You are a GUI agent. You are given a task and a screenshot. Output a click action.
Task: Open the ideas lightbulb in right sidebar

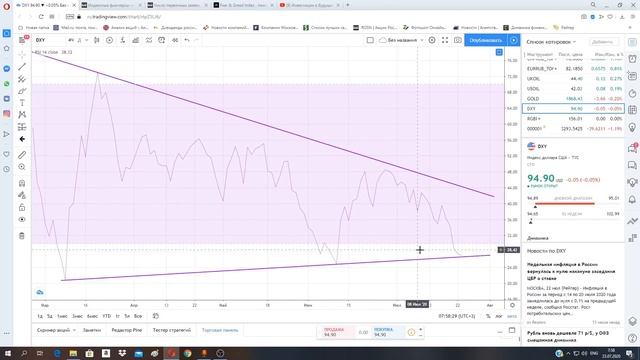click(632, 127)
